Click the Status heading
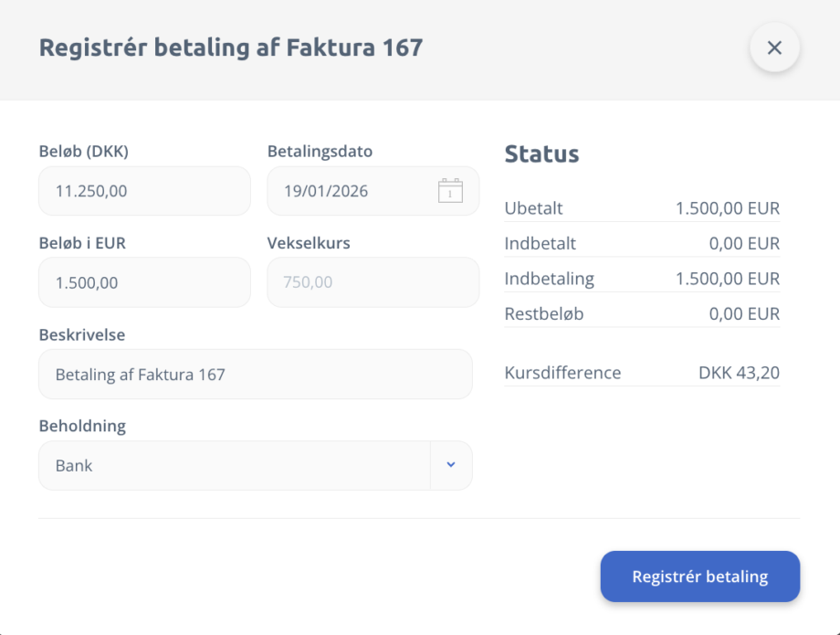The image size is (840, 635). point(541,153)
